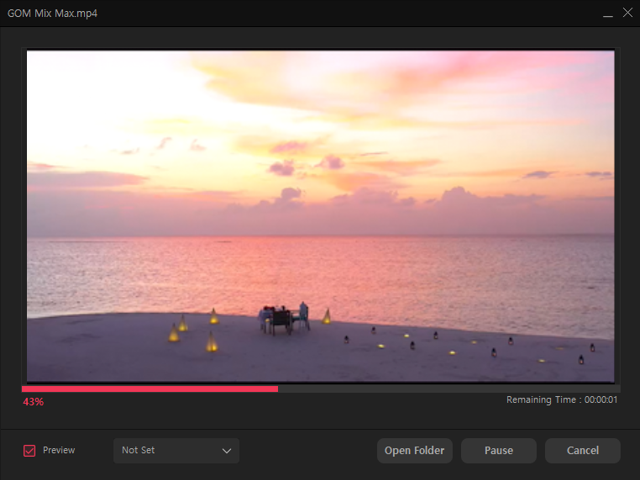This screenshot has height=480, width=640.
Task: Click the red filled progress bar
Action: 150,388
